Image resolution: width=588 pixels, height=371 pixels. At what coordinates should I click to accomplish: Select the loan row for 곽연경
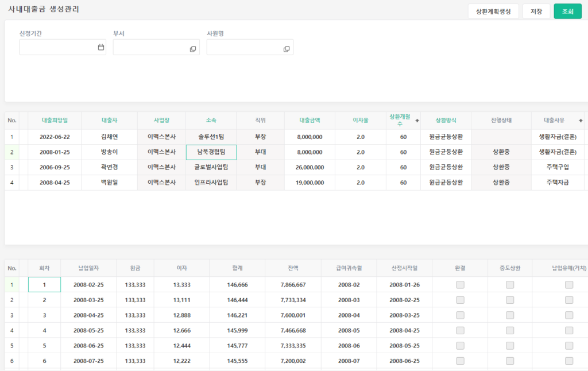[x=109, y=168]
